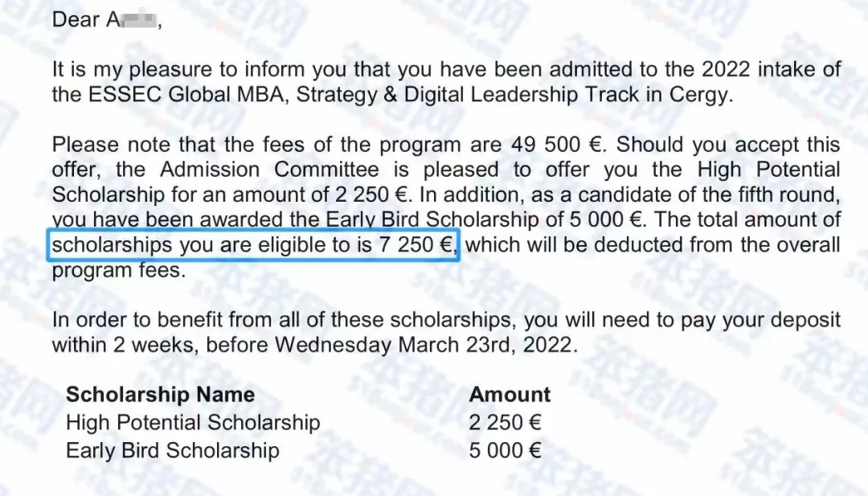Screen dimensions: 868x496
Task: Click the "2 250 €" amount in the table
Action: [x=505, y=423]
